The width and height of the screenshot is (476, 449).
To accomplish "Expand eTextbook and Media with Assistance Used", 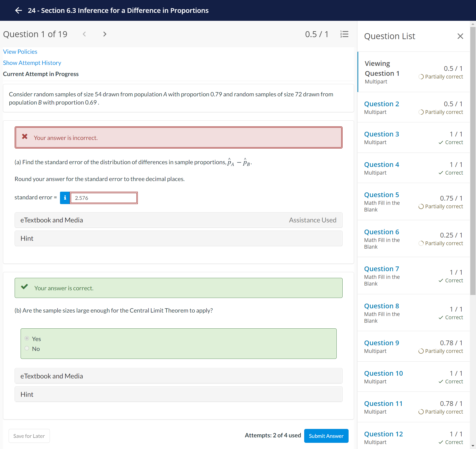I will [x=178, y=220].
